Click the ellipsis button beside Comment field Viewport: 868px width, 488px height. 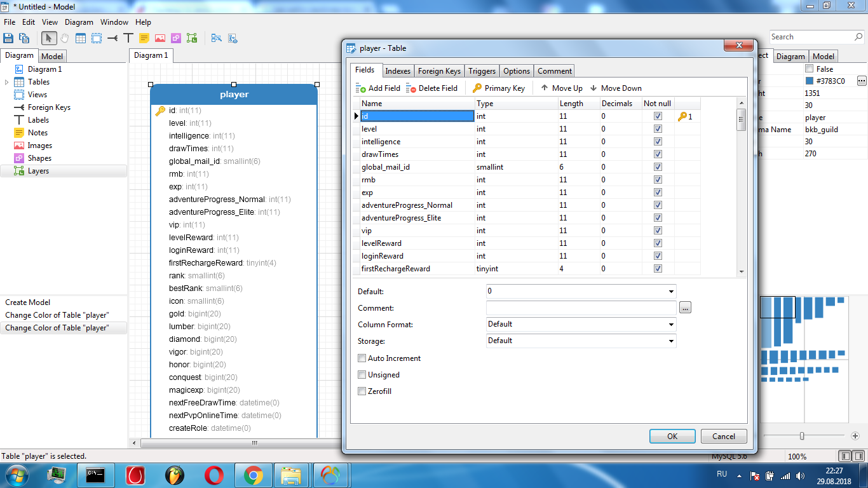pyautogui.click(x=685, y=308)
